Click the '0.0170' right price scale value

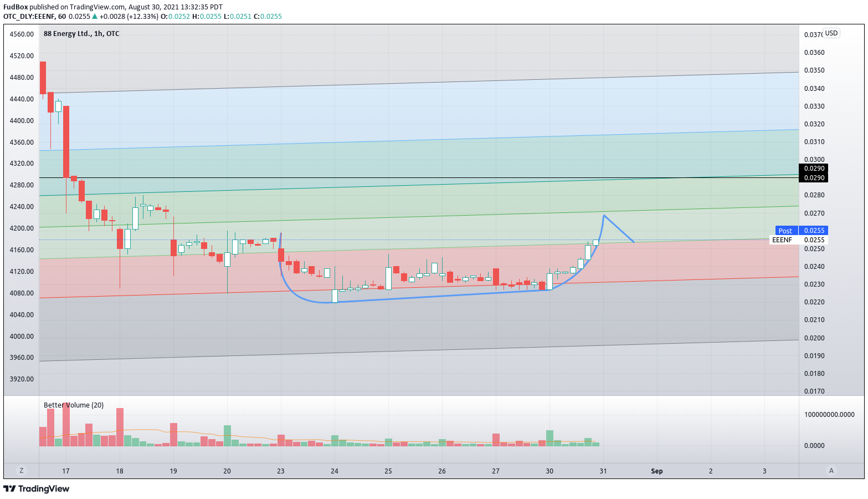coord(814,391)
